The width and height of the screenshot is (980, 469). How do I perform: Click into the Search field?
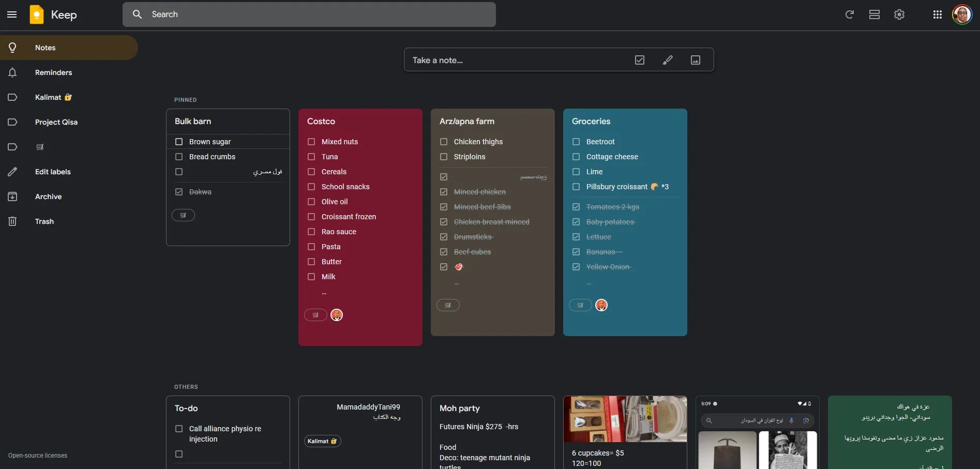click(309, 14)
